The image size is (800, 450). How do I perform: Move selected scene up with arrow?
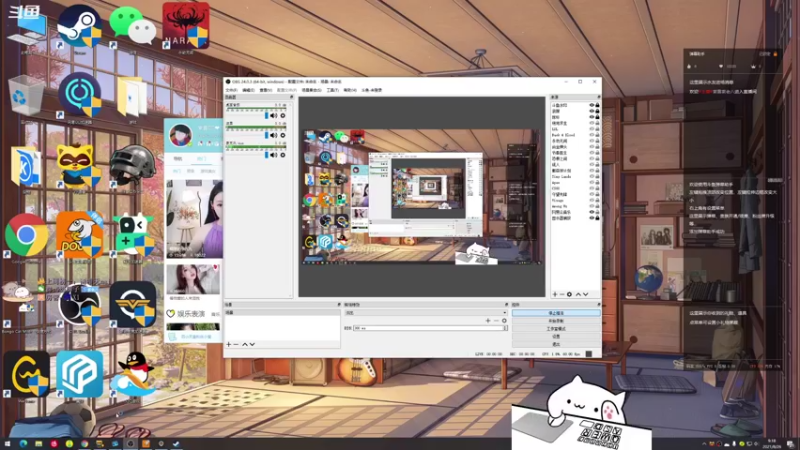pyautogui.click(x=244, y=344)
